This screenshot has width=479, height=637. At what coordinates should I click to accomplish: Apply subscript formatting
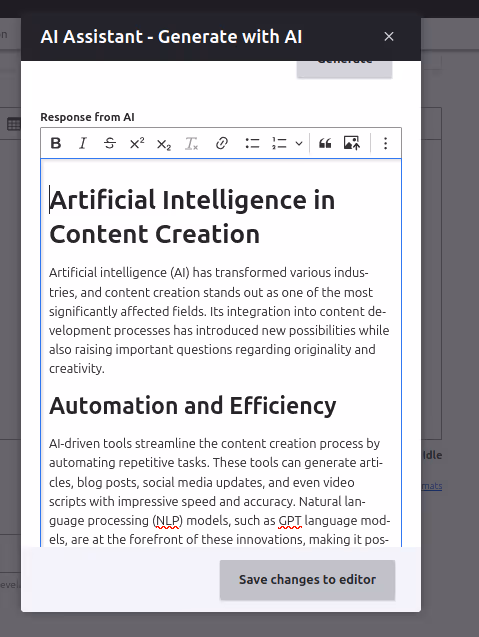pos(164,143)
